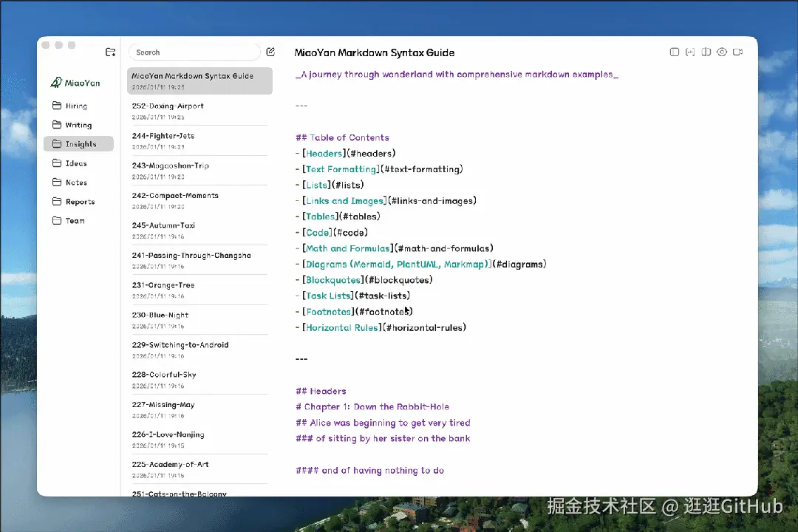The height and width of the screenshot is (532, 798).
Task: Click the new folder icon
Action: (x=110, y=52)
